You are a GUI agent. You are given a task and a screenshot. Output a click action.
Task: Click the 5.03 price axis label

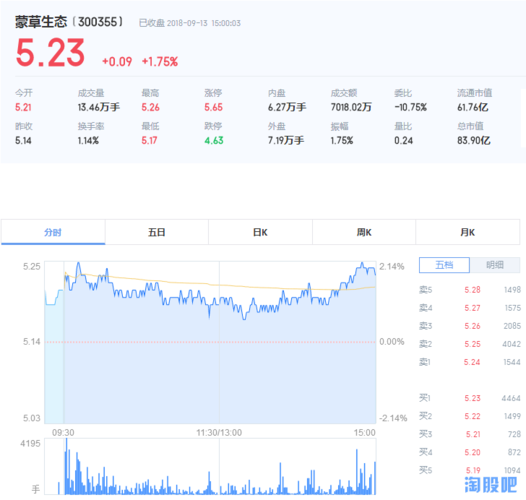(x=32, y=418)
